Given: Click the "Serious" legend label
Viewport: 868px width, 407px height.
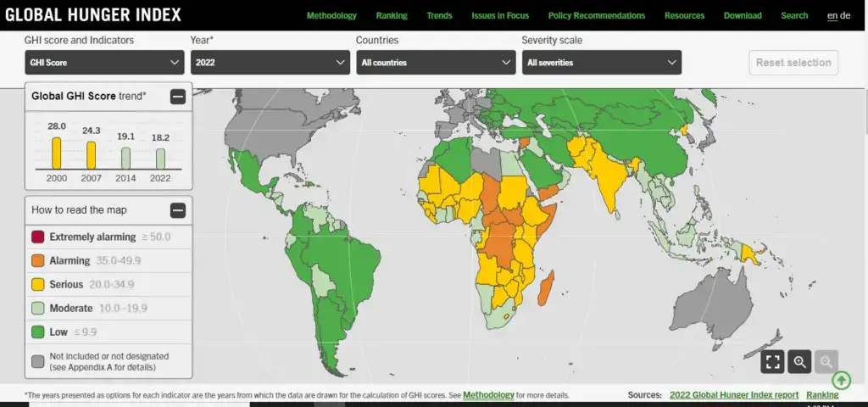Looking at the screenshot, I should coord(66,285).
